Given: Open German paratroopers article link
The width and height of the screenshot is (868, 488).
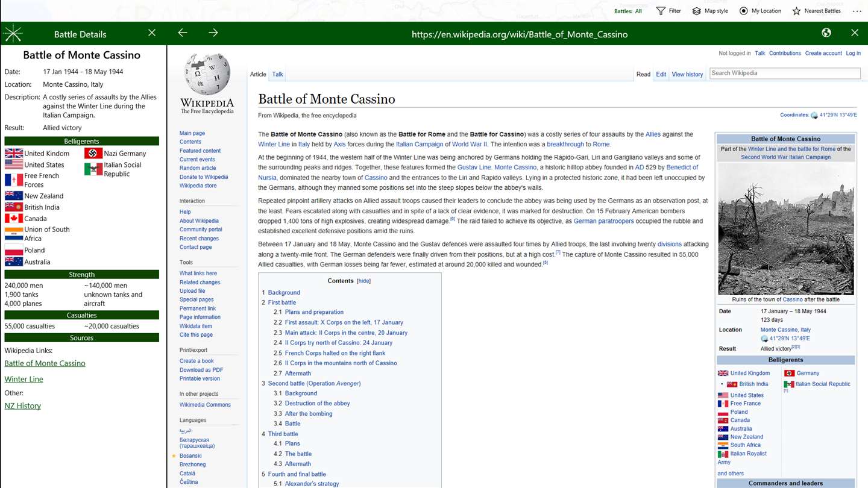Looking at the screenshot, I should (x=603, y=221).
